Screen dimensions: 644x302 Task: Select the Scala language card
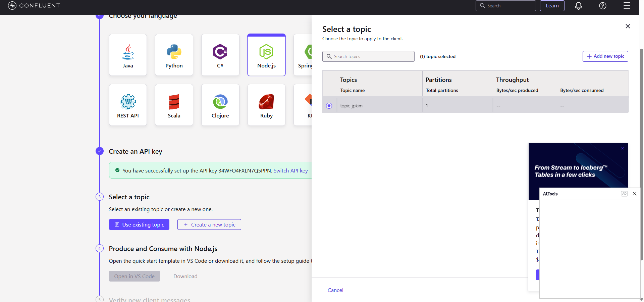(x=174, y=105)
